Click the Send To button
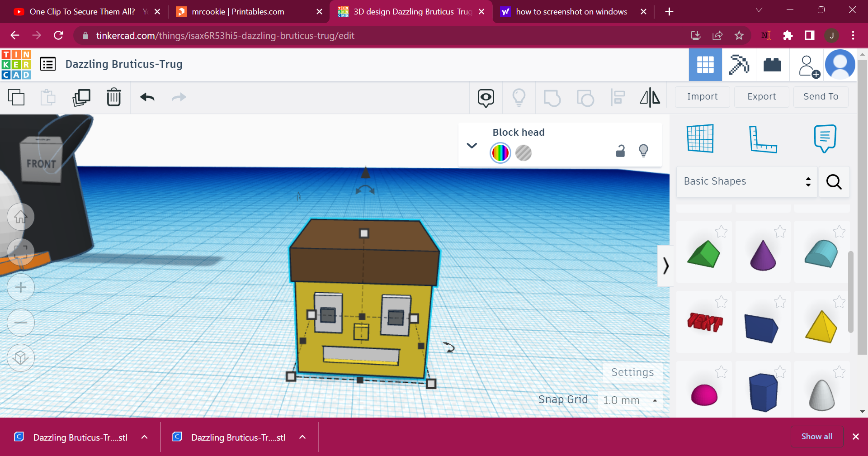The width and height of the screenshot is (868, 456). (821, 97)
